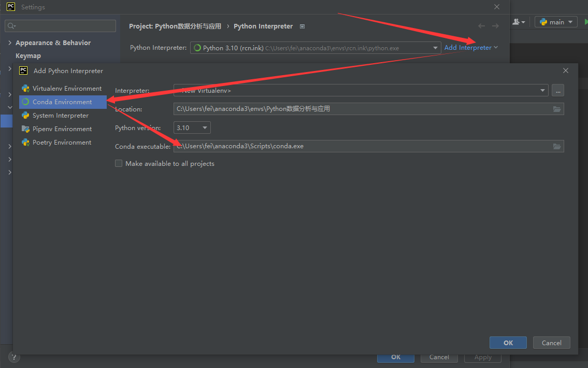Cancel the Add Python Interpreter dialog
The width and height of the screenshot is (588, 368).
click(x=552, y=343)
